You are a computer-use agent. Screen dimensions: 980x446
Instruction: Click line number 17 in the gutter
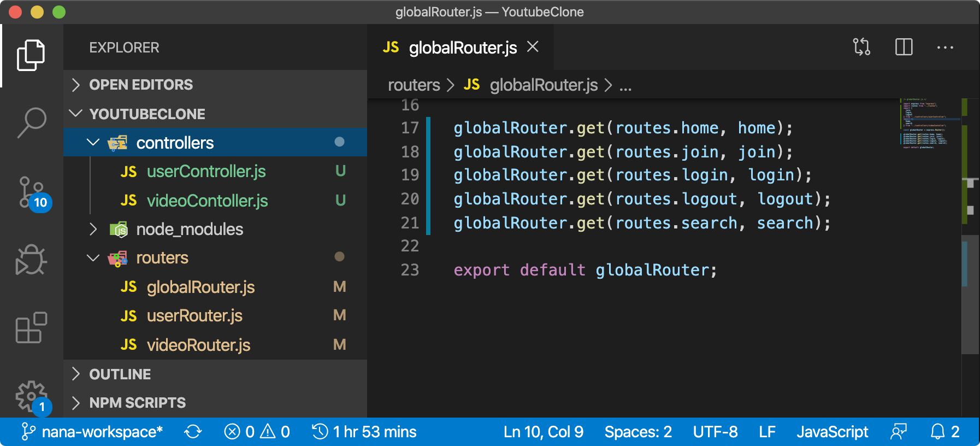click(x=410, y=128)
